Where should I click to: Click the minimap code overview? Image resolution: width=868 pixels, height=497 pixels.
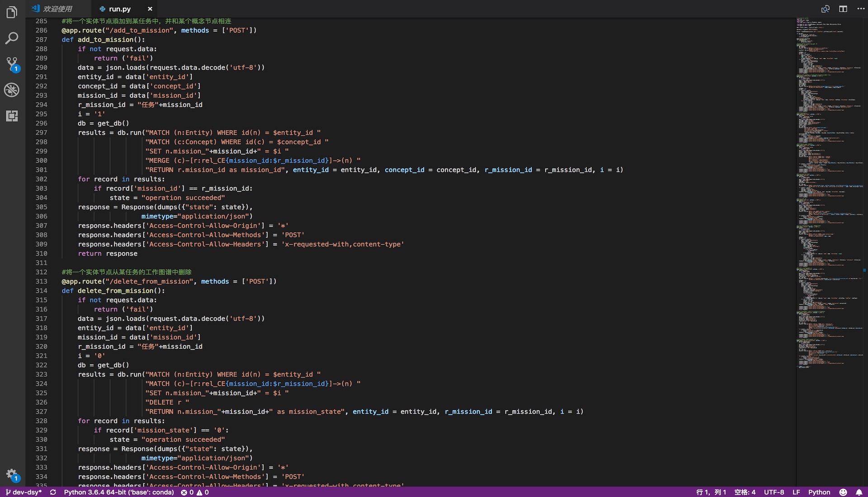click(830, 194)
